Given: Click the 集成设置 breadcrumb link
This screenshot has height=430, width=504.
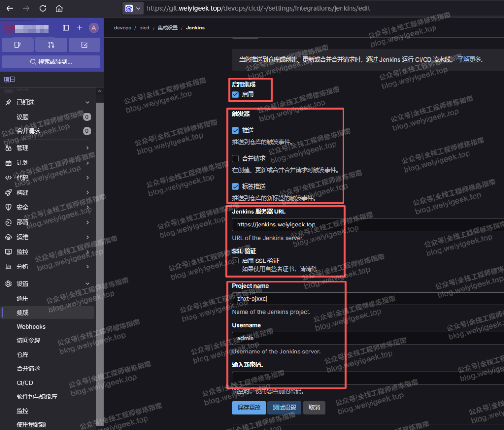Looking at the screenshot, I should click(x=168, y=28).
